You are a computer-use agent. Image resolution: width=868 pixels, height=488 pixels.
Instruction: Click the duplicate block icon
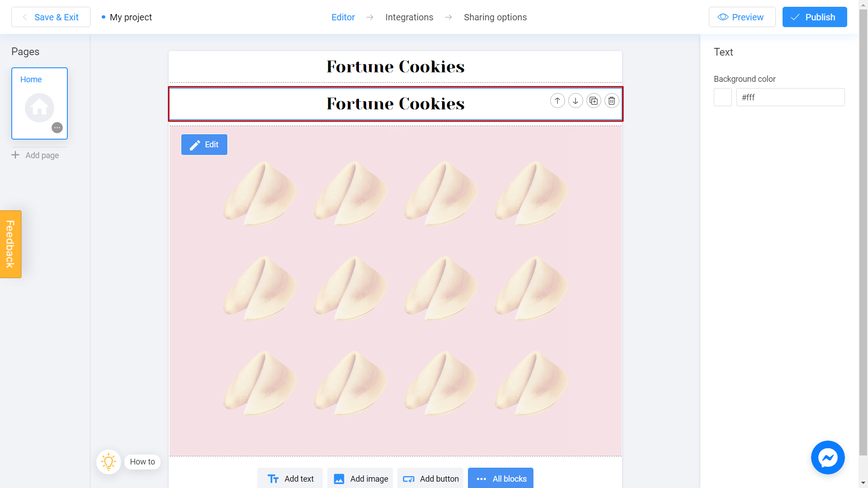pyautogui.click(x=593, y=101)
